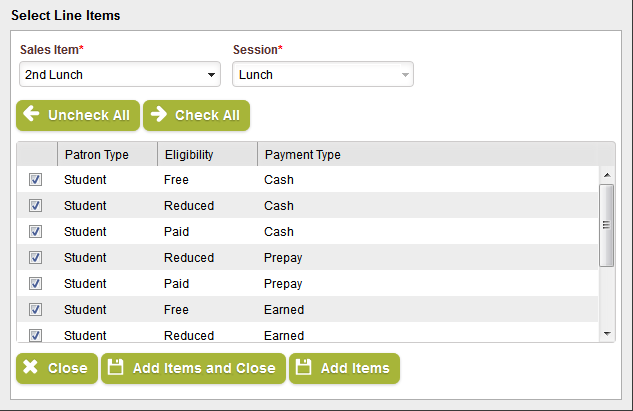Toggle the Student Free Earned row checkbox
The height and width of the screenshot is (411, 633).
(x=36, y=310)
